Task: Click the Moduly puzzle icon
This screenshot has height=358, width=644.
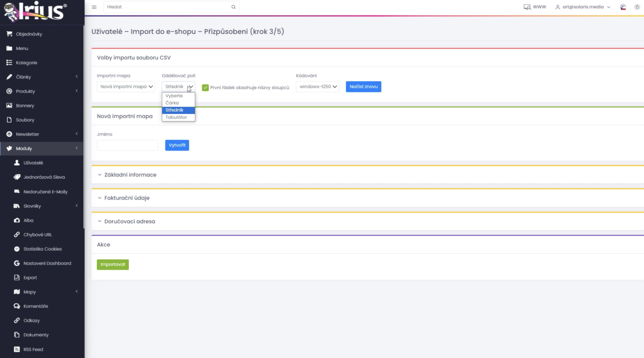Action: coord(9,148)
